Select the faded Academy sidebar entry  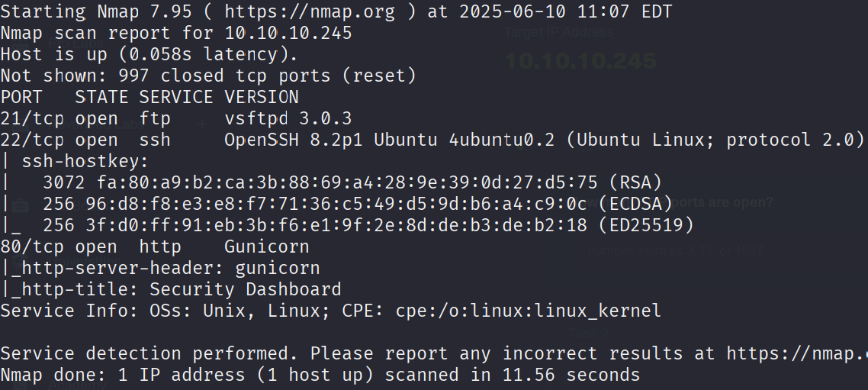coord(76,385)
